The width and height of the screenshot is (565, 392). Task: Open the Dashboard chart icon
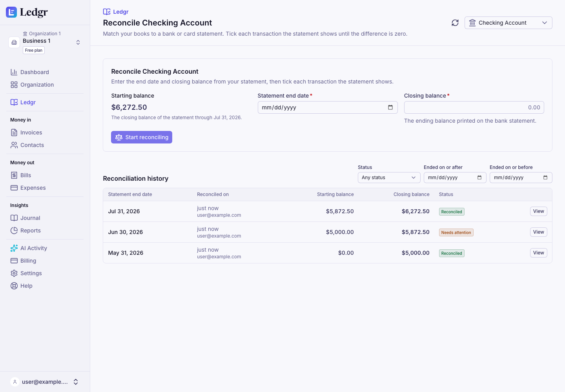coord(14,72)
